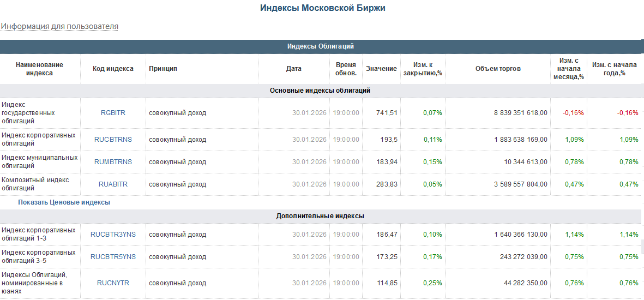Click trading volume 1 640 366 130,00

point(520,234)
